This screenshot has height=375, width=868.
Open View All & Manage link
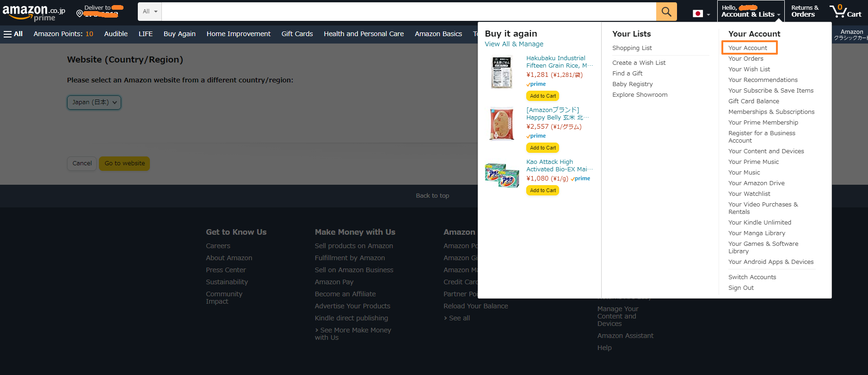coord(514,44)
